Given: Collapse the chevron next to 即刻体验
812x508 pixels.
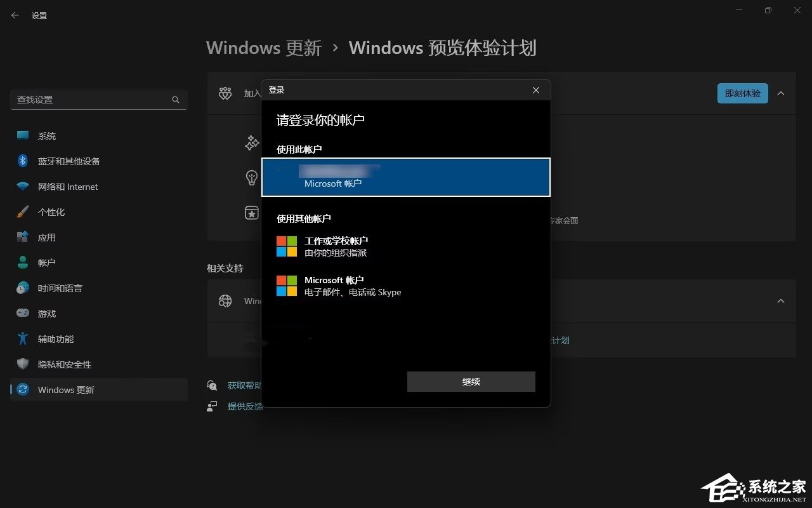Looking at the screenshot, I should coord(781,93).
